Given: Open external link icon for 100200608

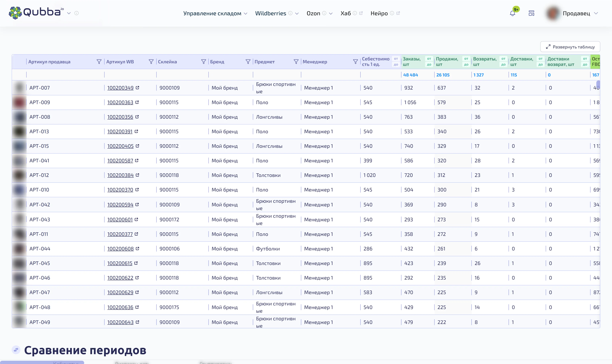Looking at the screenshot, I should point(138,248).
